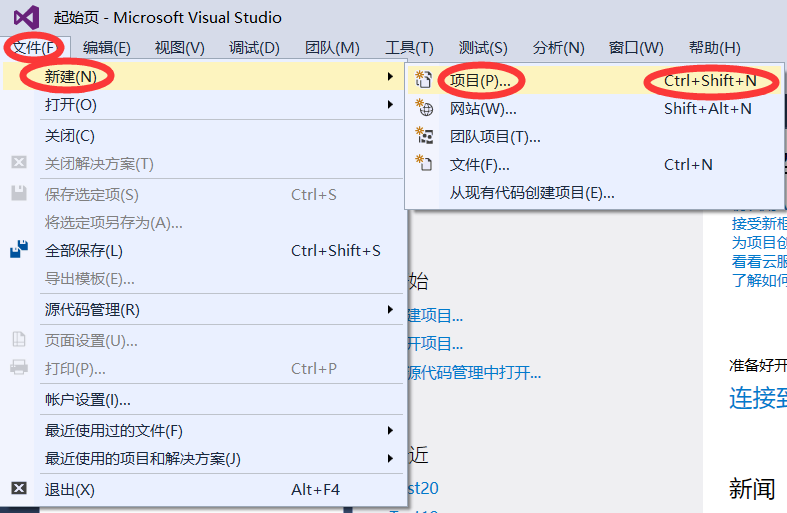Image resolution: width=787 pixels, height=513 pixels.
Task: Expand the 最近使用的项目和解决方案(J) submenu arrow
Action: 390,458
